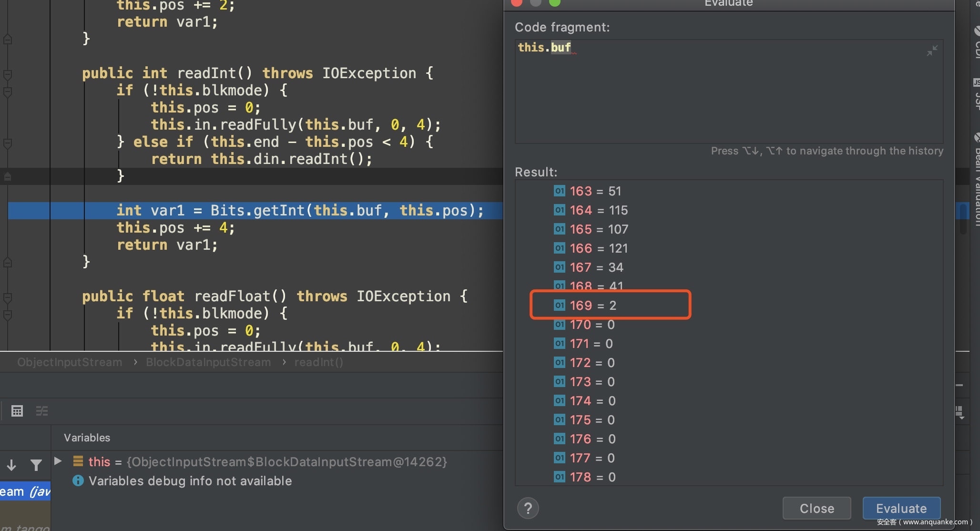Click the restore layout icon beside the calculator
Image resolution: width=980 pixels, height=531 pixels.
click(42, 410)
